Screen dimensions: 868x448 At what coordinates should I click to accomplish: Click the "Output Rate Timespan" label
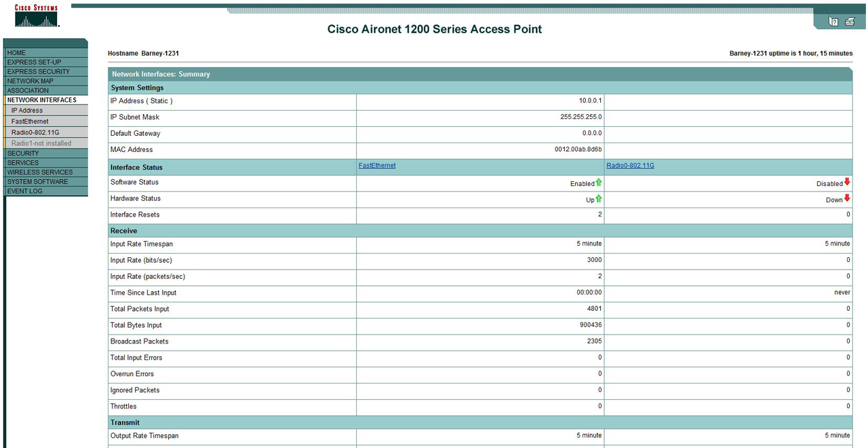144,436
